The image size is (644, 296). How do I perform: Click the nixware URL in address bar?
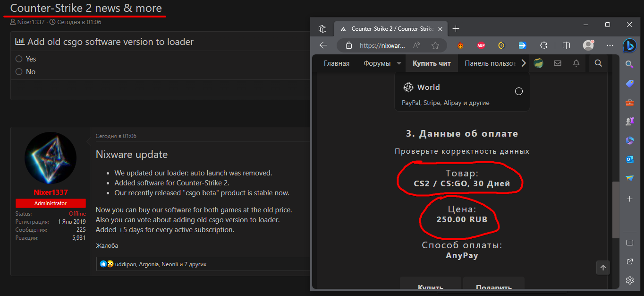coord(382,45)
